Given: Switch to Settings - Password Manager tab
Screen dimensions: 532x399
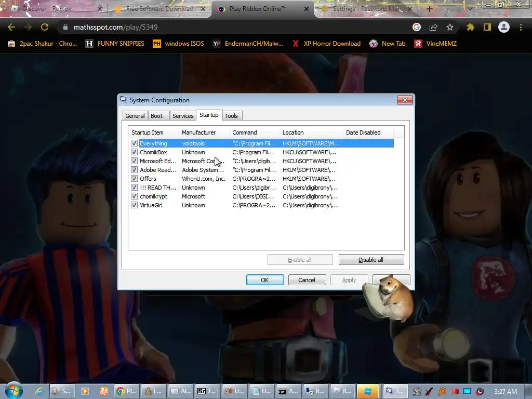Looking at the screenshot, I should coord(365,9).
